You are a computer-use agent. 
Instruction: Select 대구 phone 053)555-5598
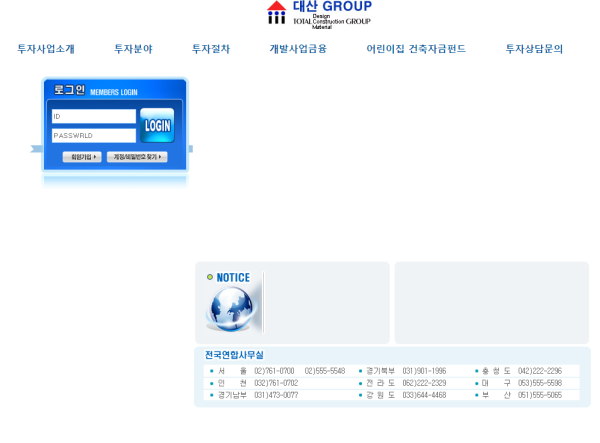tap(540, 383)
